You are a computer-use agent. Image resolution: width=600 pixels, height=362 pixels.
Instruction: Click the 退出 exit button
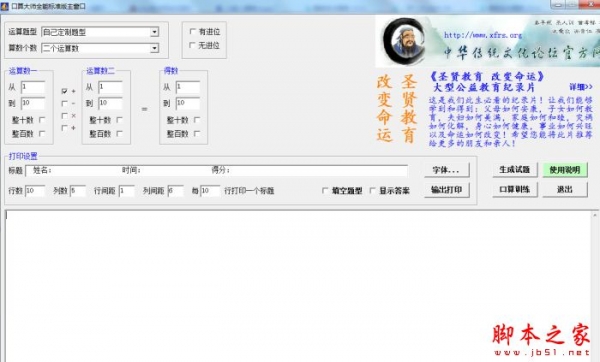(x=565, y=189)
